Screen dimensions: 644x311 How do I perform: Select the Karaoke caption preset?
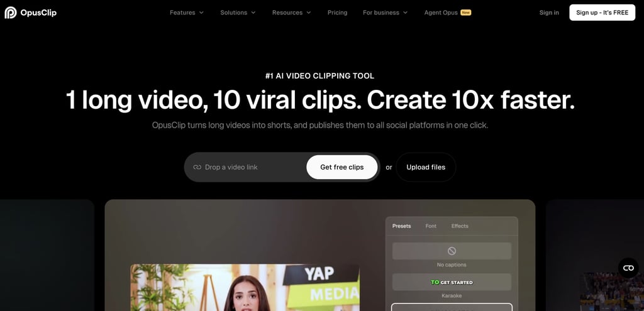pos(452,282)
